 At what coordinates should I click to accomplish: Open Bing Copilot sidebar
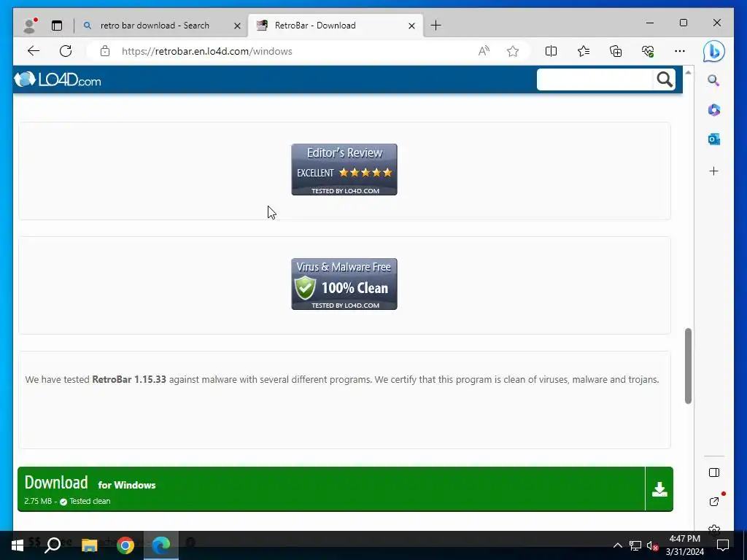[x=713, y=51]
